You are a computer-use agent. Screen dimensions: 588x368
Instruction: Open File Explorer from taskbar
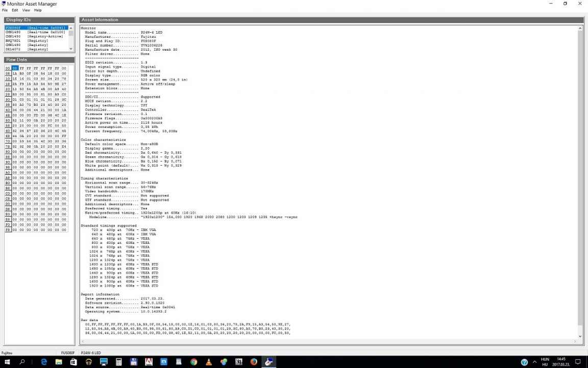pos(59,362)
